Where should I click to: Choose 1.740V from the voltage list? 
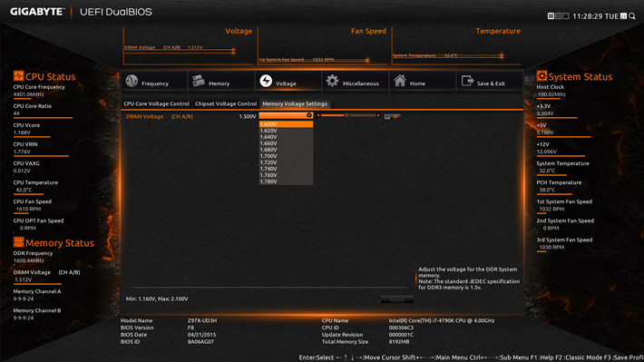[x=286, y=169]
